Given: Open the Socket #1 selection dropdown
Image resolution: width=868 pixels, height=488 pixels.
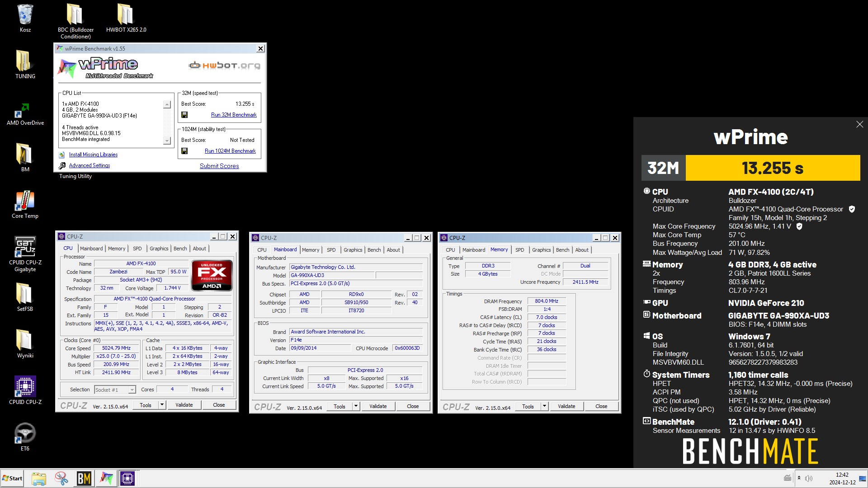Looking at the screenshot, I should pos(115,389).
